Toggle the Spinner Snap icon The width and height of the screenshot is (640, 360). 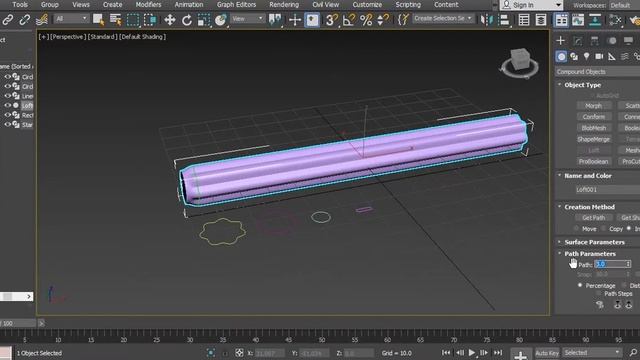(382, 20)
